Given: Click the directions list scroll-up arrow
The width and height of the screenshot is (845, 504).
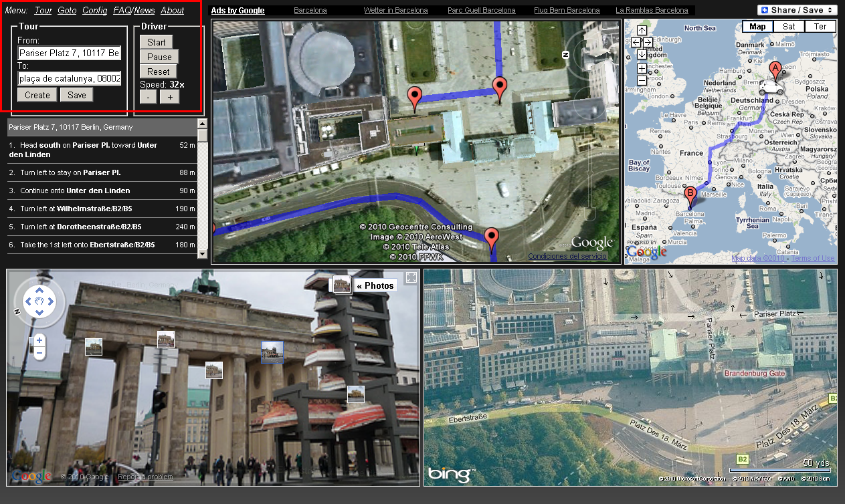Looking at the screenshot, I should point(202,124).
